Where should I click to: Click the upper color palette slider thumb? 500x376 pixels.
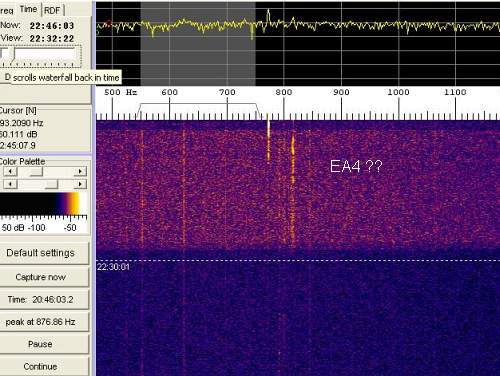tap(36, 171)
